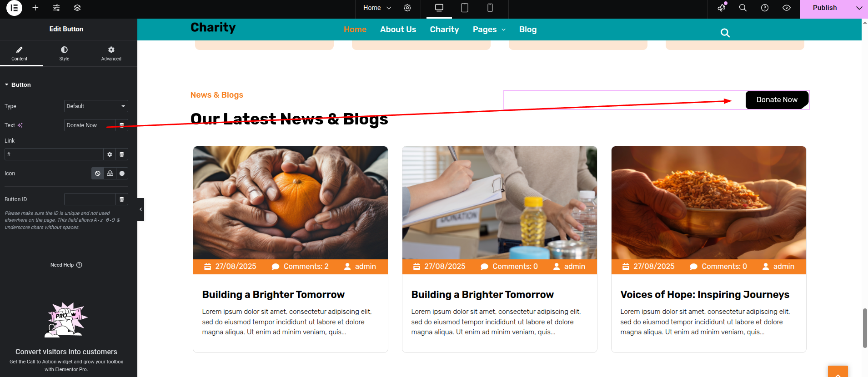868x377 pixels.
Task: Open page settings gear icon
Action: tap(407, 8)
